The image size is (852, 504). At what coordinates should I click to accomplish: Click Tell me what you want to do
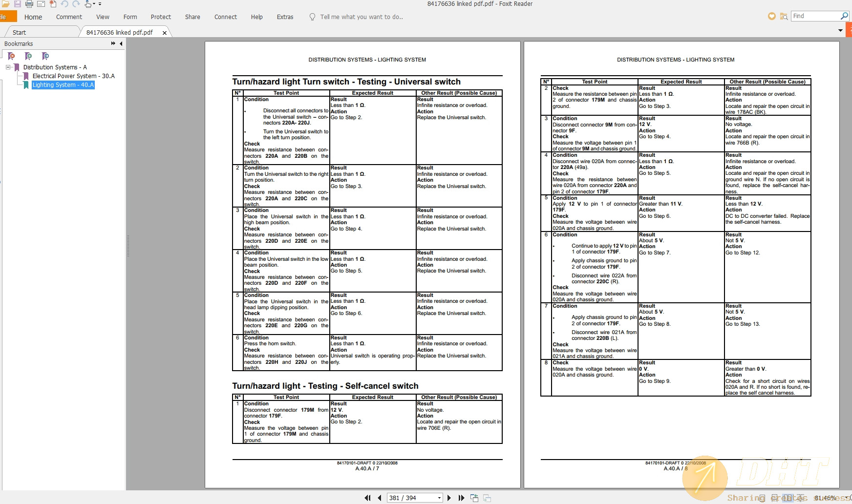point(362,17)
